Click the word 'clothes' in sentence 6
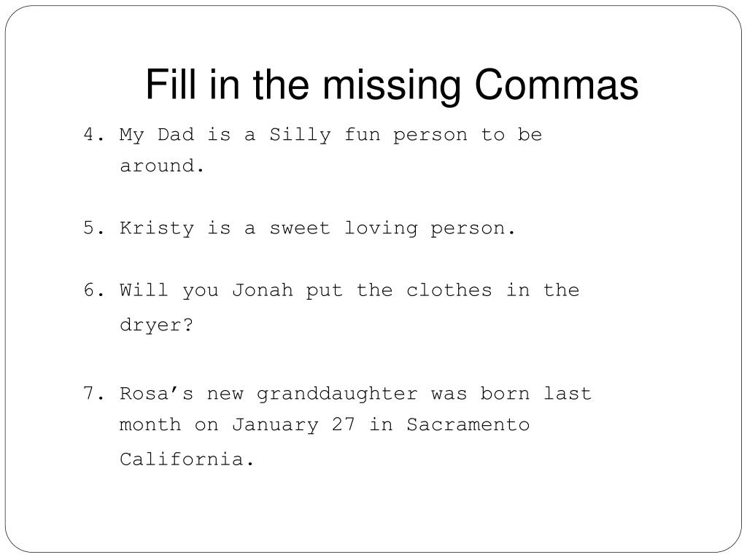This screenshot has height=560, width=747. click(449, 290)
